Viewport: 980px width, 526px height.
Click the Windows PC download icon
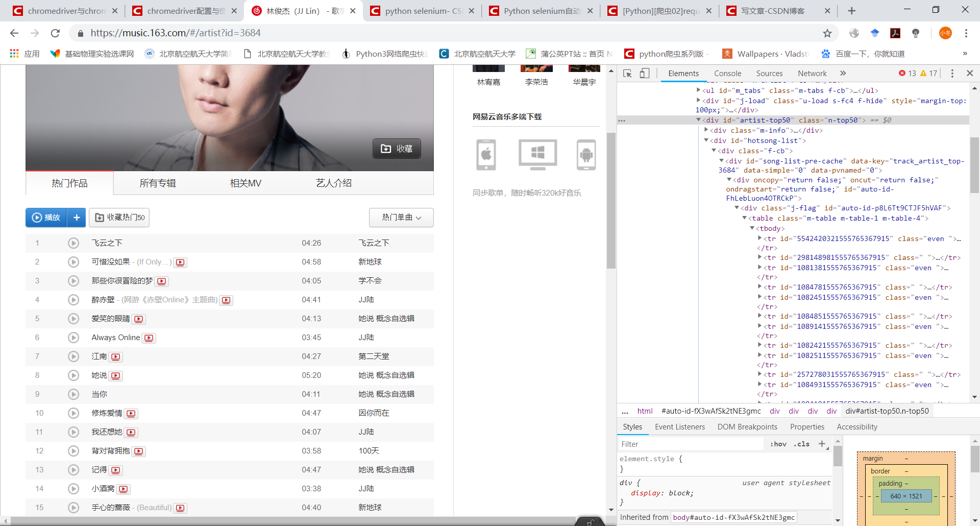coord(537,155)
